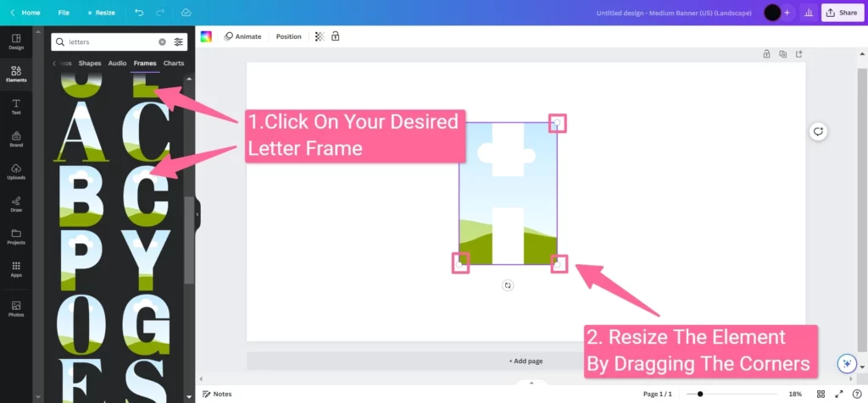Open the search filter options
868x403 pixels.
[179, 41]
